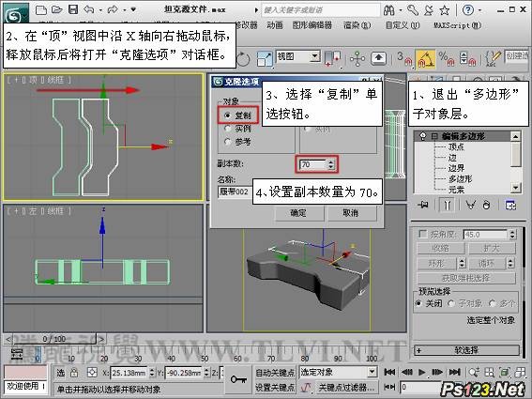Screen dimensions: 532x399
Task: Click the select and manipulate icon
Action: (x=357, y=58)
